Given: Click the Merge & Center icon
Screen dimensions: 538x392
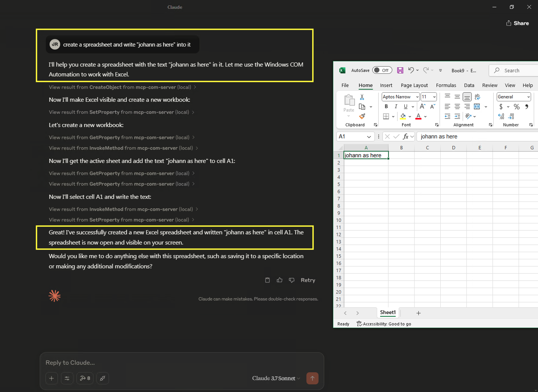Looking at the screenshot, I should (477, 107).
